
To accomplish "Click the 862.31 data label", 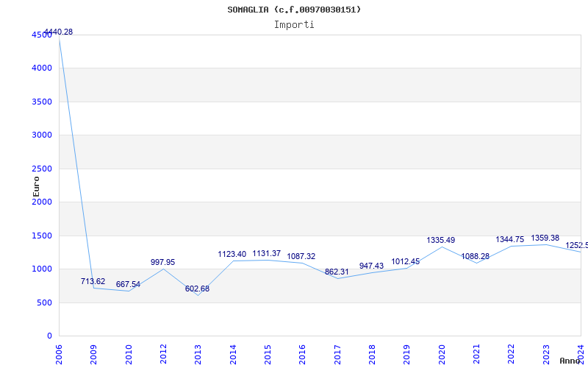I will point(337,272).
